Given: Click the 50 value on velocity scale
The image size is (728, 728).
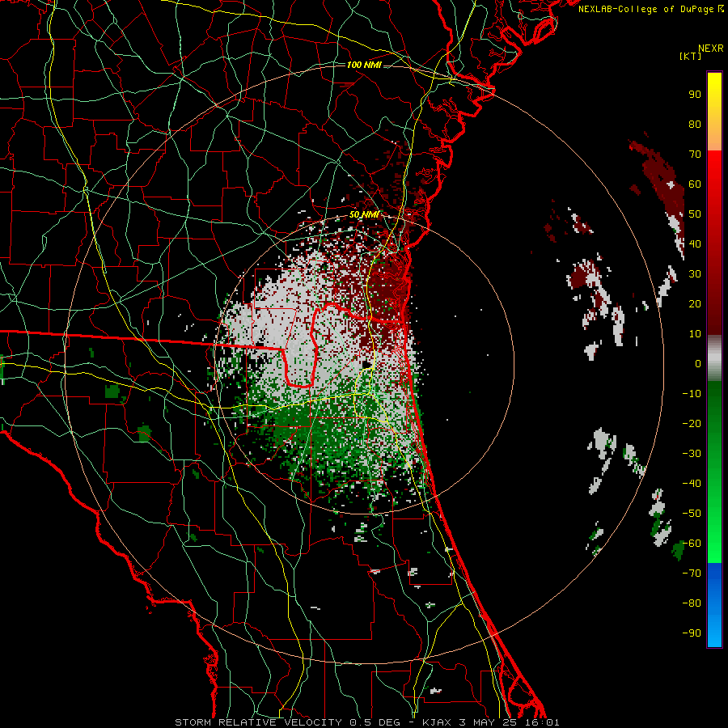Looking at the screenshot, I should (x=695, y=214).
